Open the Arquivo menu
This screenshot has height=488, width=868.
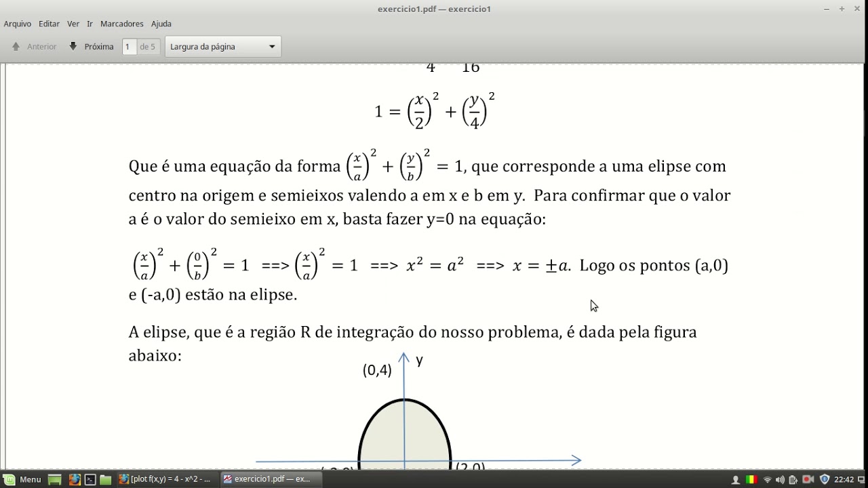(x=18, y=24)
